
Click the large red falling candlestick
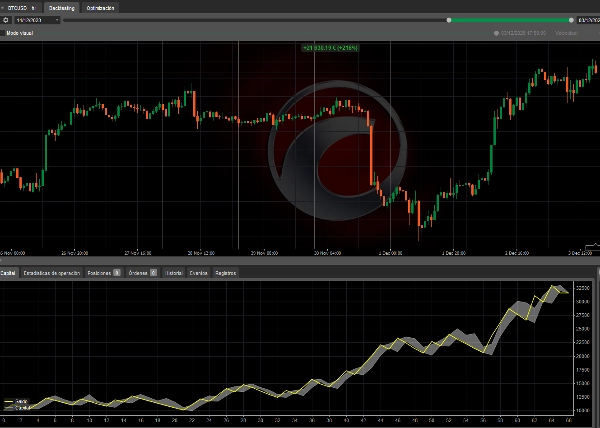(371, 148)
